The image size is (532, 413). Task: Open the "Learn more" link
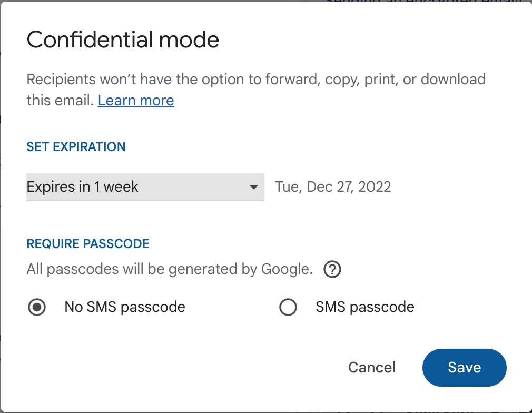click(136, 100)
